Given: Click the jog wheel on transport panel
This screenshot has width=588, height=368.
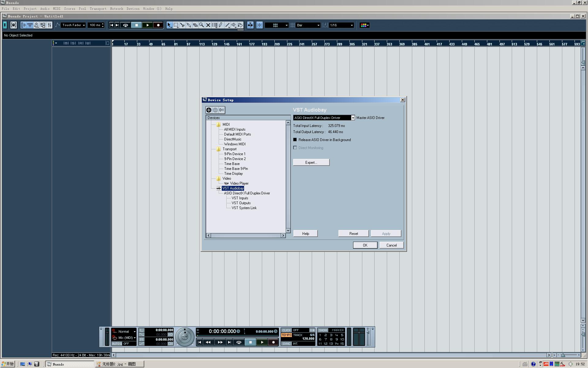Looking at the screenshot, I should (x=185, y=337).
